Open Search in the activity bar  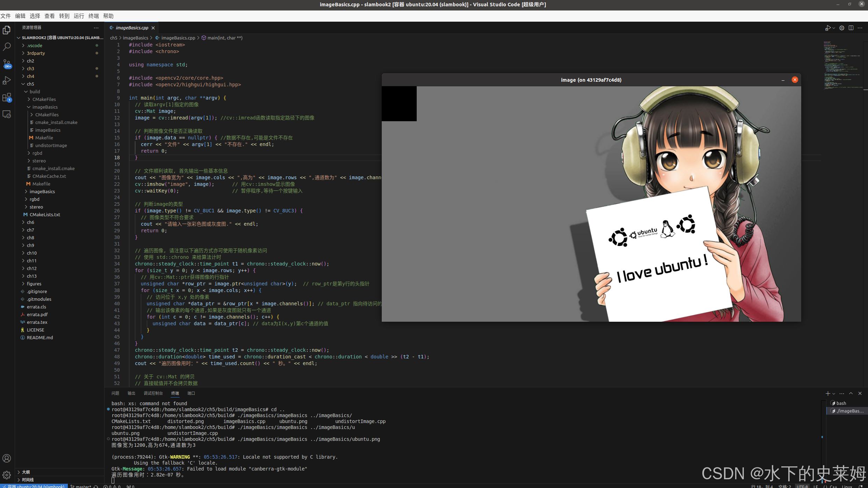tap(7, 46)
